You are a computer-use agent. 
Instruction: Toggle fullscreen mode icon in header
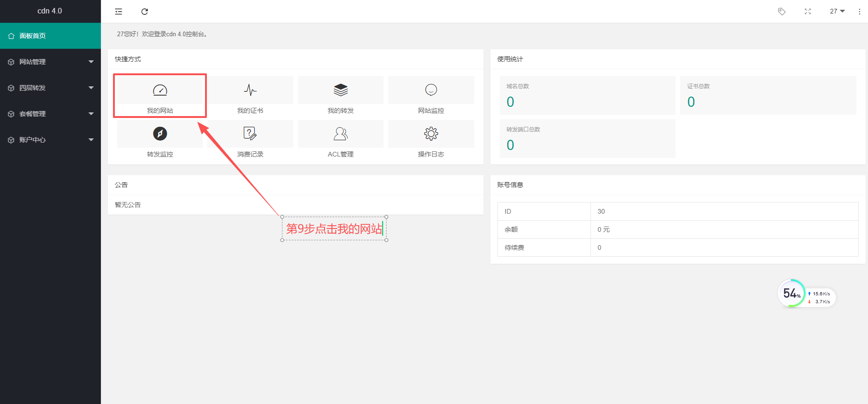[x=808, y=12]
